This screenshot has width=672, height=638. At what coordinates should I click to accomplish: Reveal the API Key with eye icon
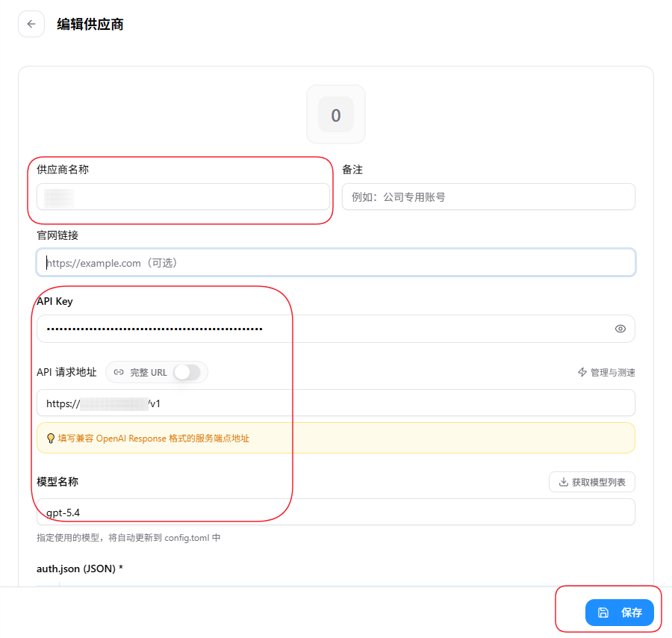620,329
